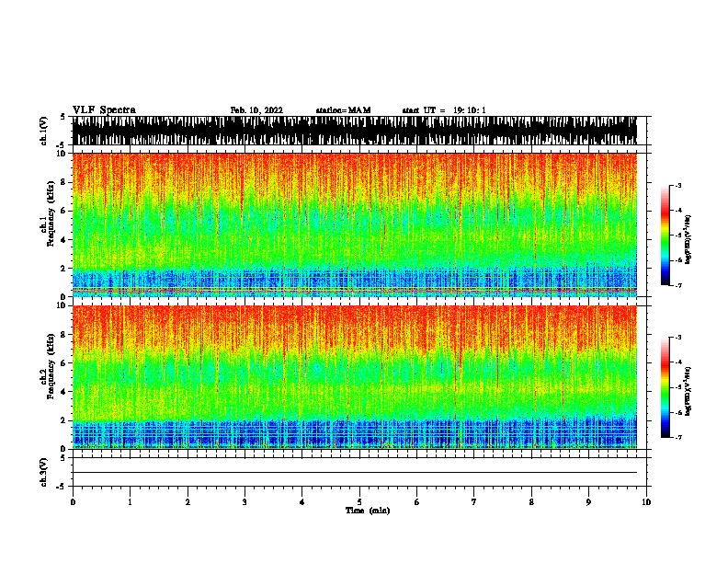
Task: Select the "station=MAM" header text
Action: click(343, 110)
